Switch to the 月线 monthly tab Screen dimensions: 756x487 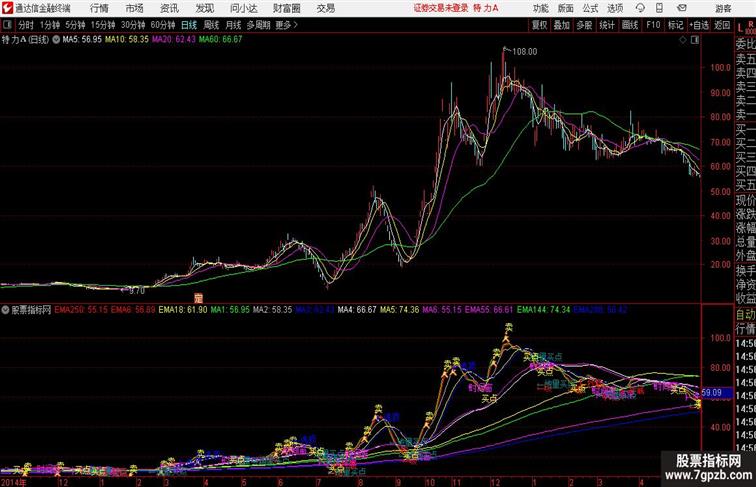tap(233, 25)
